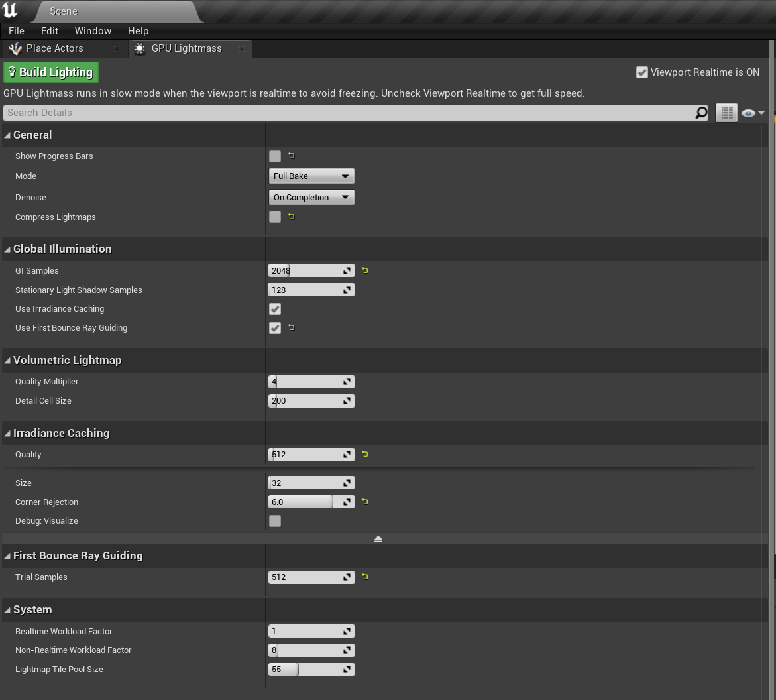
Task: Click Trial Samples spinner arrow icon
Action: [347, 577]
